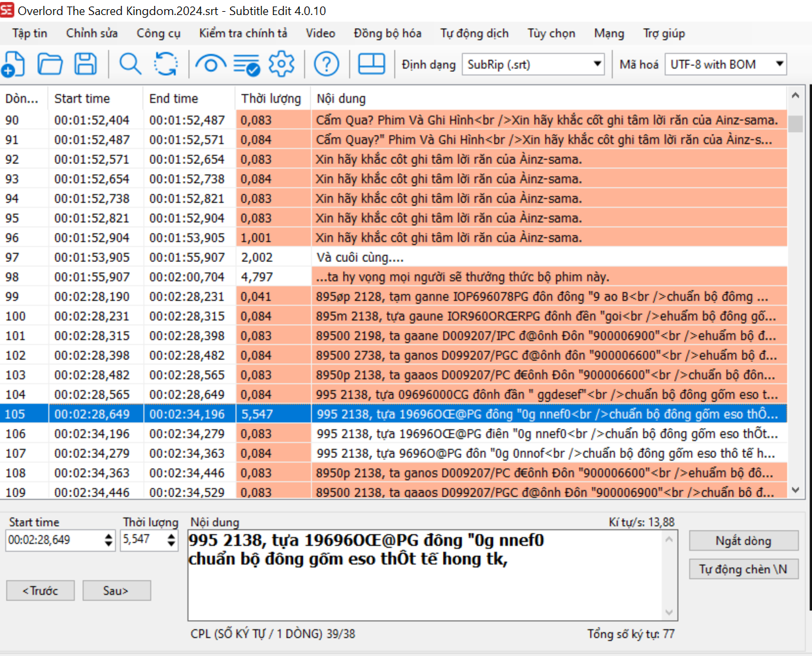Select subtitle line number 91
The image size is (812, 656).
(393, 140)
